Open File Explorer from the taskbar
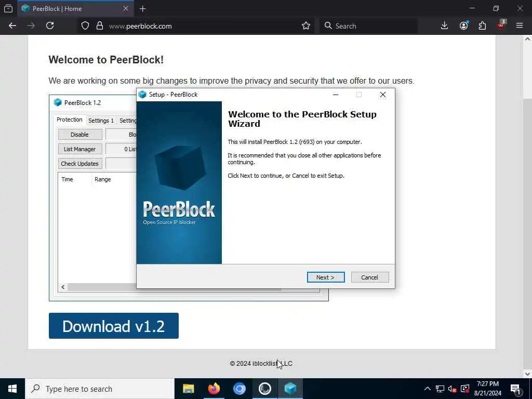Viewport: 532px width, 399px height. pyautogui.click(x=188, y=389)
